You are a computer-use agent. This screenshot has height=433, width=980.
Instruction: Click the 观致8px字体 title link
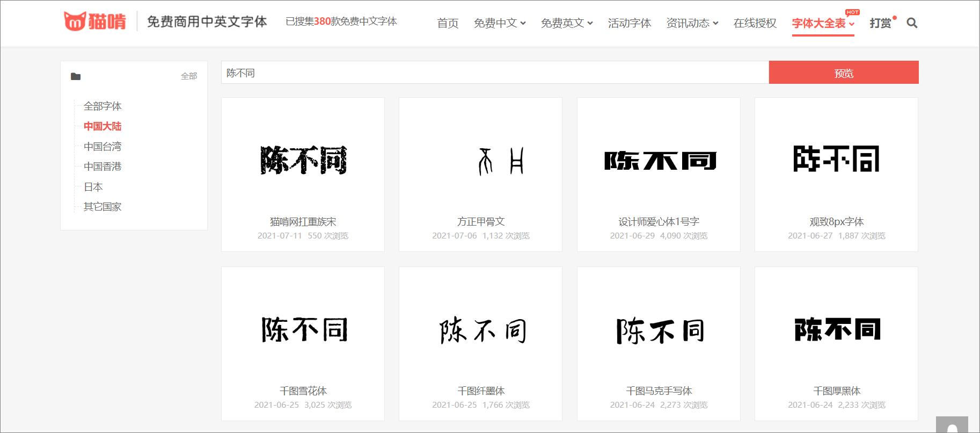coord(837,221)
